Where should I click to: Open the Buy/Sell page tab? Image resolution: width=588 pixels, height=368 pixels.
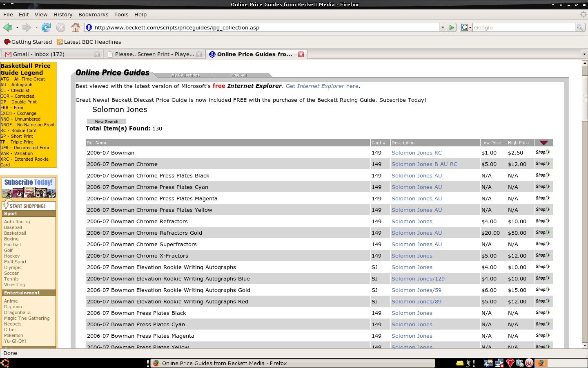(238, 75)
